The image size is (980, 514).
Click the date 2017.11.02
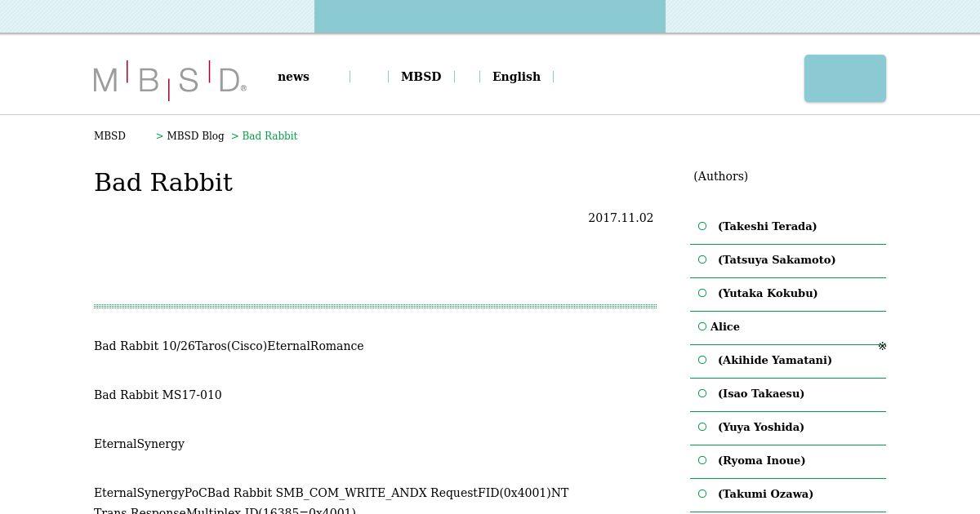(621, 218)
